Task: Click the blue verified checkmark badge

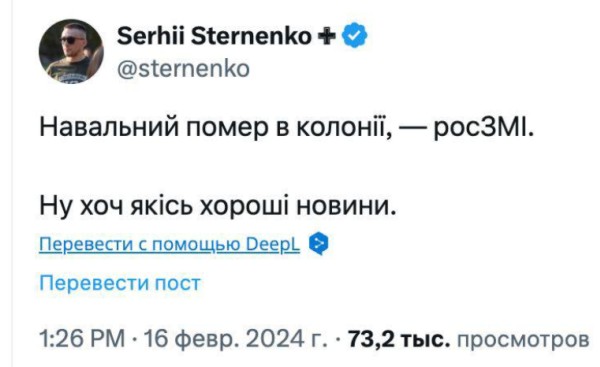Action: pos(354,36)
